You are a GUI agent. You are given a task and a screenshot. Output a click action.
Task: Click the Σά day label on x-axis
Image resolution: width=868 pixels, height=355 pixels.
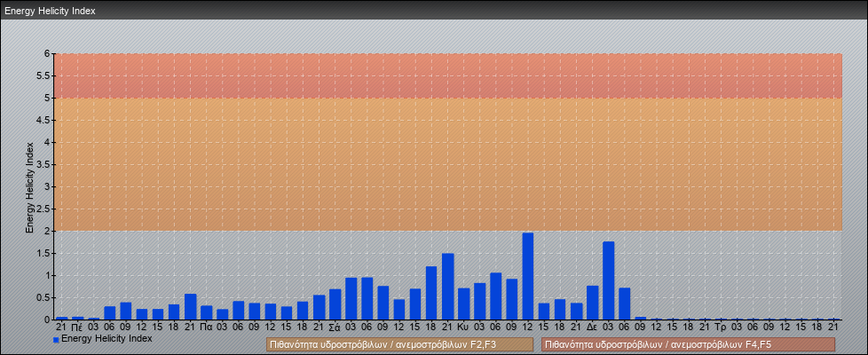[335, 327]
